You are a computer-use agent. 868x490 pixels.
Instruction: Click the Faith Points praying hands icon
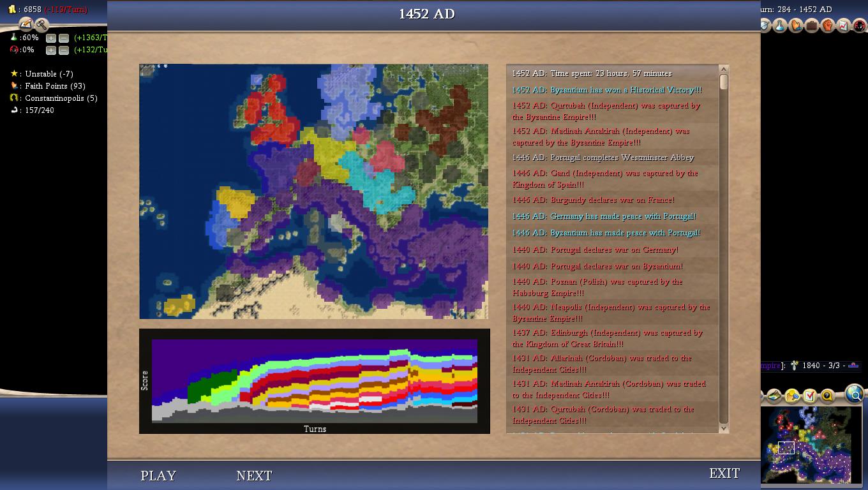[14, 85]
